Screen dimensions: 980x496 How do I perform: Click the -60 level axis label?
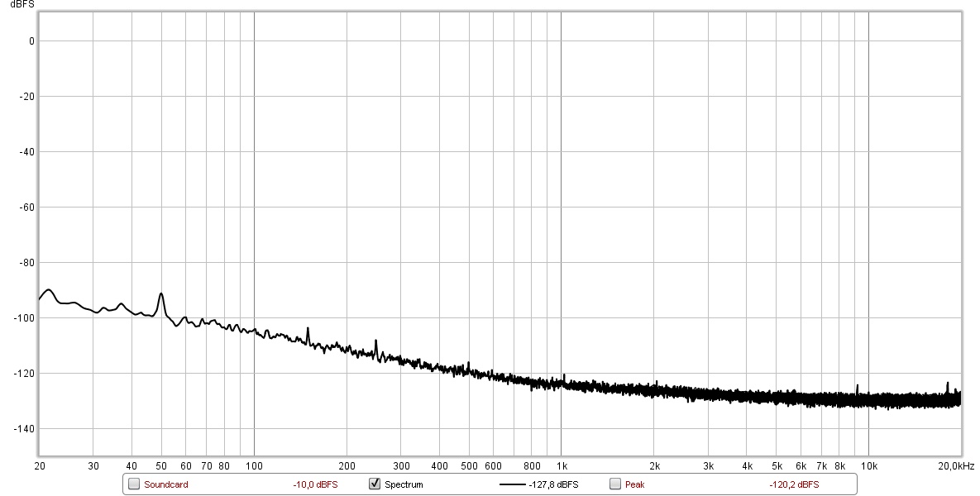pyautogui.click(x=25, y=207)
